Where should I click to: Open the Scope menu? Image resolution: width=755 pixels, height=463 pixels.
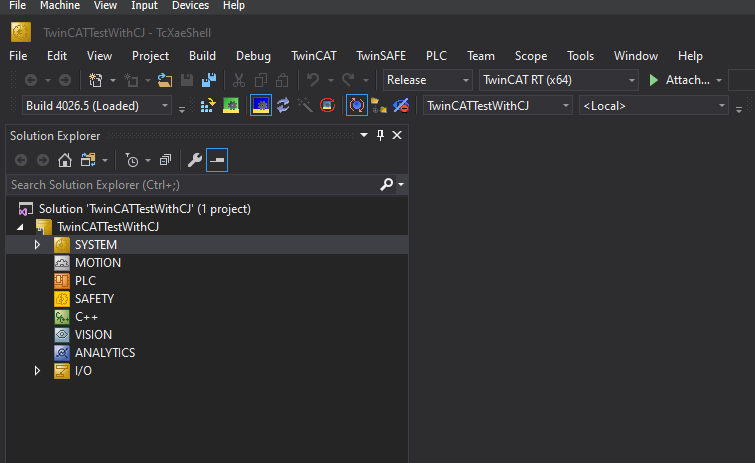pyautogui.click(x=531, y=56)
